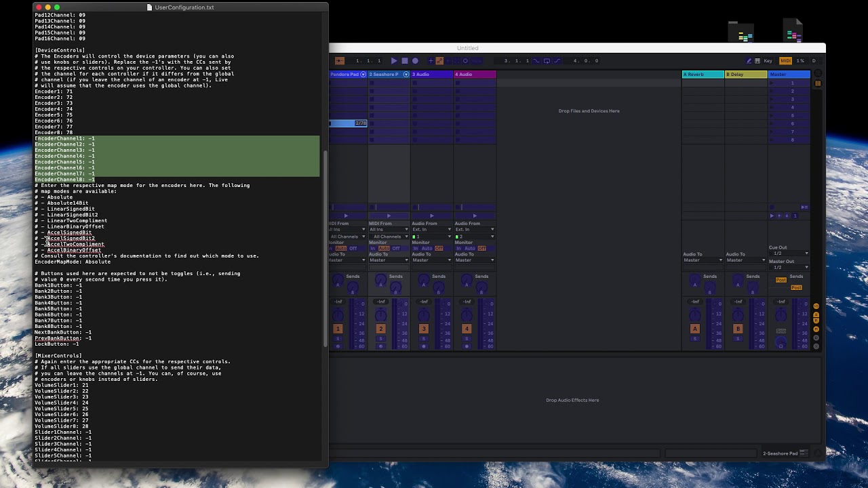Arm track 3 for recording

(424, 346)
